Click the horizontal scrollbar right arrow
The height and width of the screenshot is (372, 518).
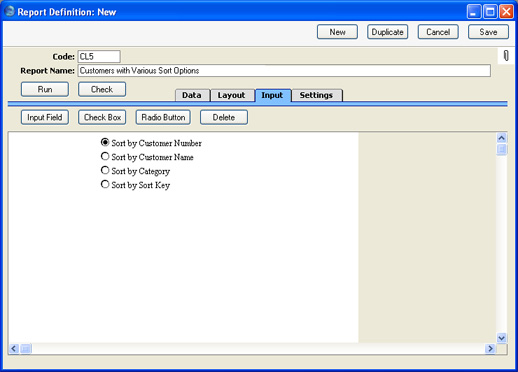pos(490,349)
